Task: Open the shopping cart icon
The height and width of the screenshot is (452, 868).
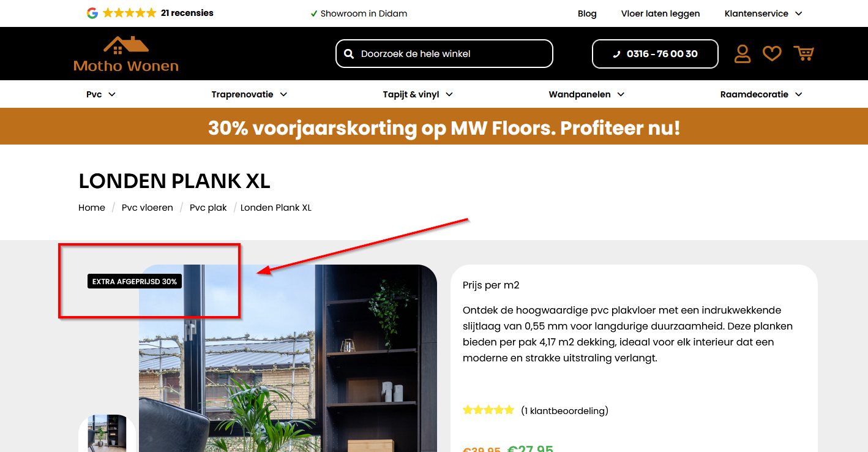Action: pyautogui.click(x=804, y=54)
